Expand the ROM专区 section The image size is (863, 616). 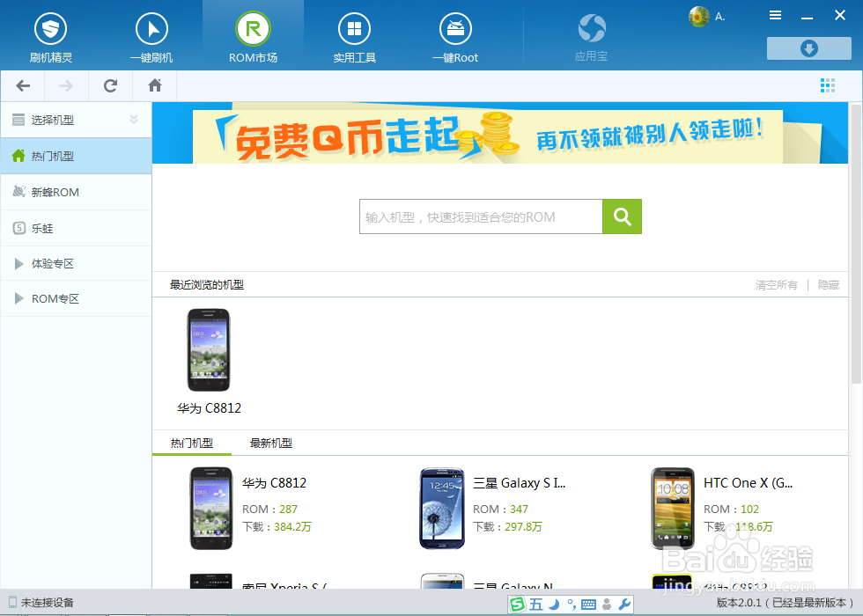tap(76, 298)
